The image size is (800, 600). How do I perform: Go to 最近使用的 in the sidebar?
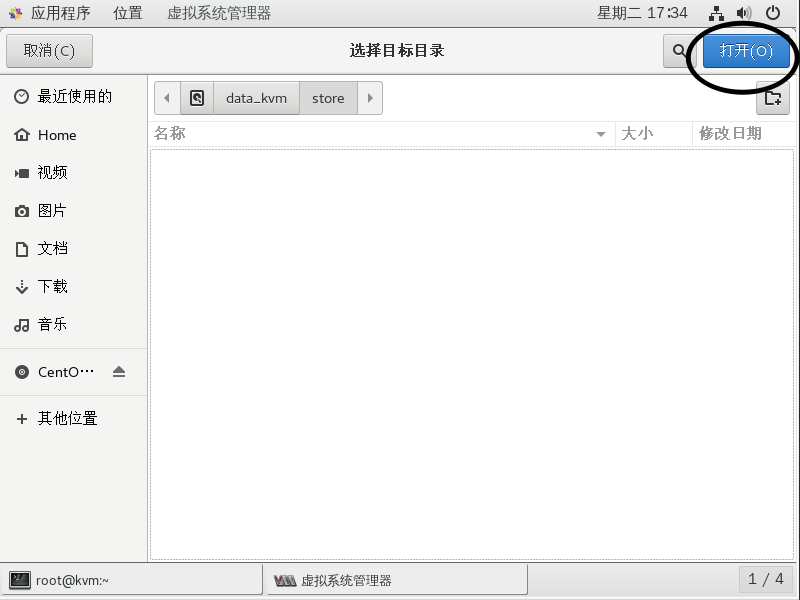[x=74, y=97]
